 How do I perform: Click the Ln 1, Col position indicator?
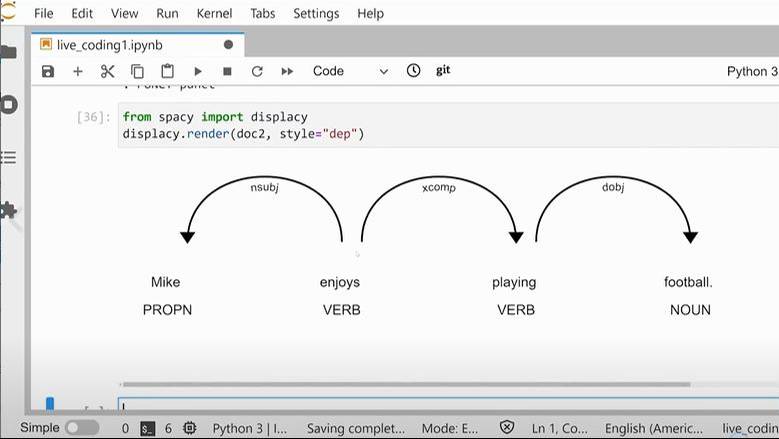point(559,428)
